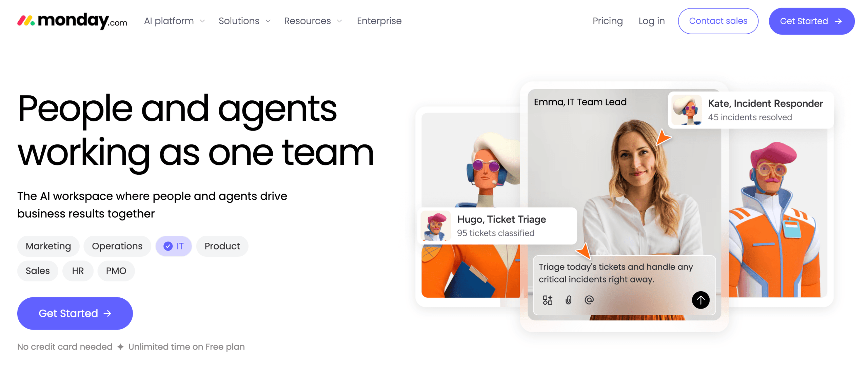Open the Resources dropdown

click(313, 21)
